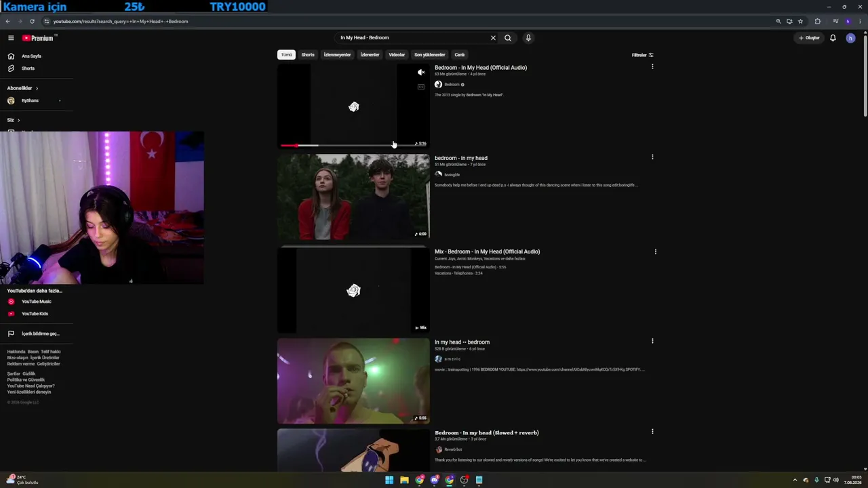Select the Son yüklenenler filter chip
The width and height of the screenshot is (868, 488).
[429, 55]
